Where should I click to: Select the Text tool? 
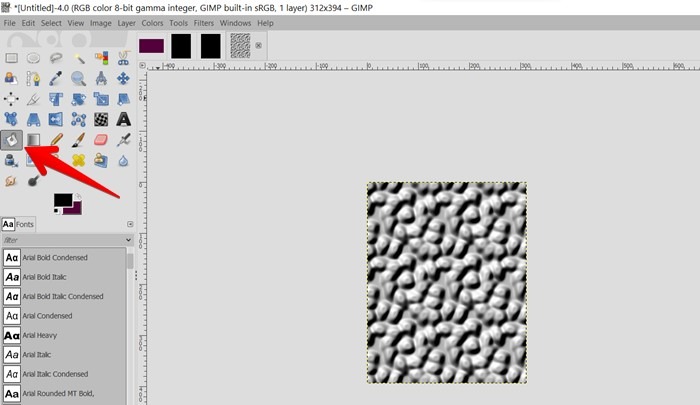pos(124,119)
